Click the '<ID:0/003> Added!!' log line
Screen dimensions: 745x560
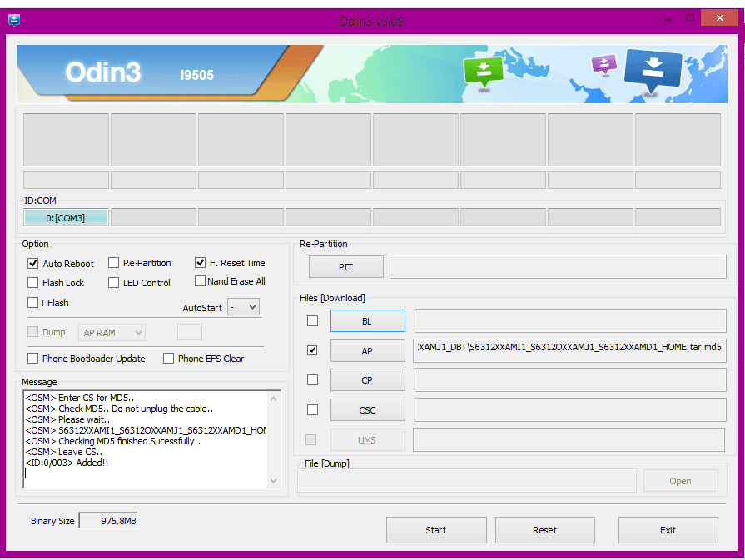(x=67, y=463)
